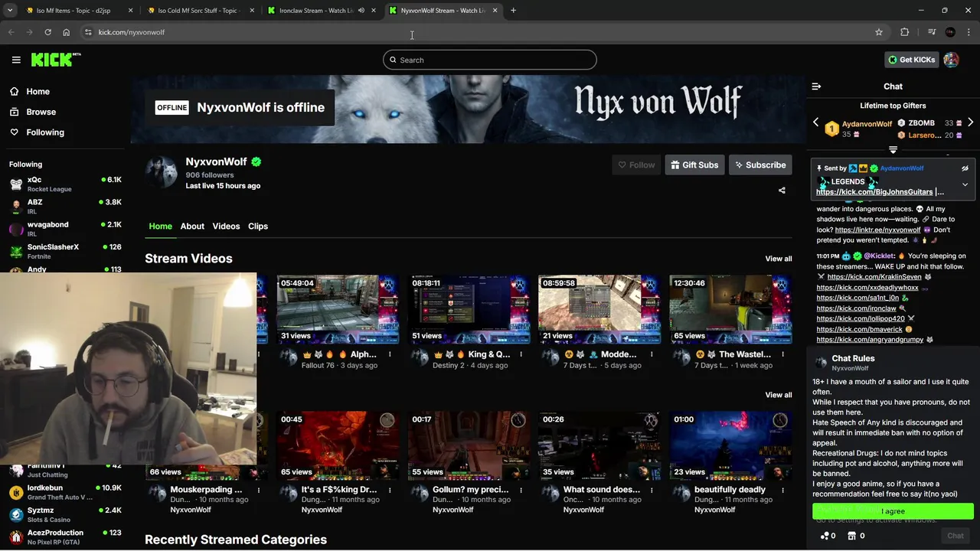The image size is (980, 551).
Task: Focus the Kick search field
Action: pos(490,60)
